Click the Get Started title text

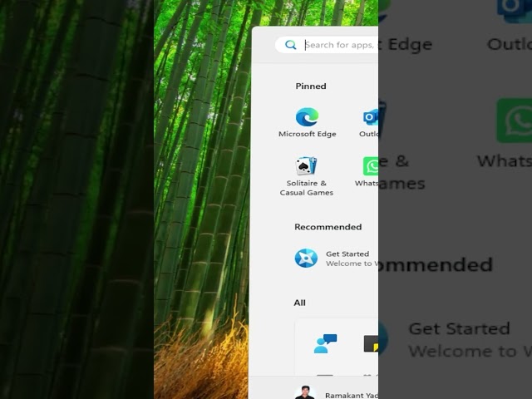(x=347, y=254)
